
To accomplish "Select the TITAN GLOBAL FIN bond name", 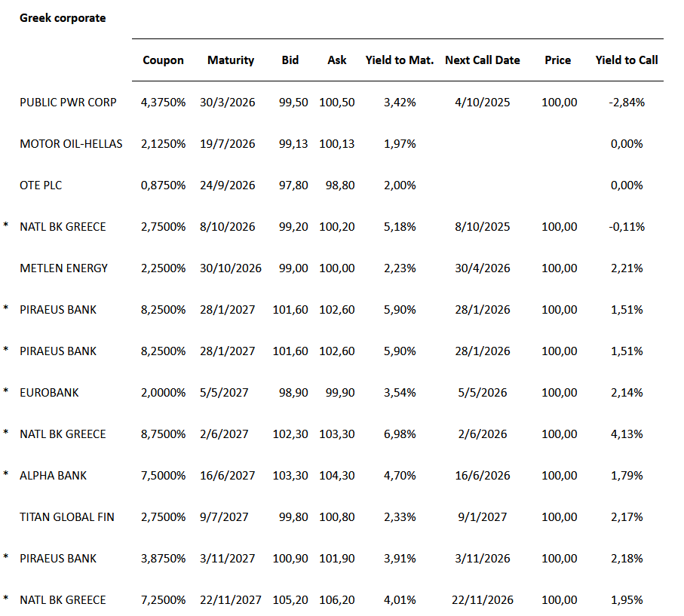I will point(67,517).
